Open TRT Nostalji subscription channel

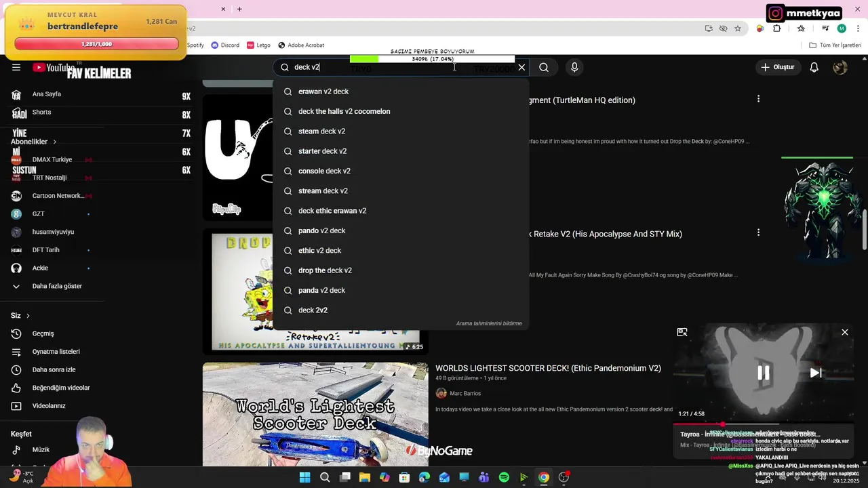point(50,178)
